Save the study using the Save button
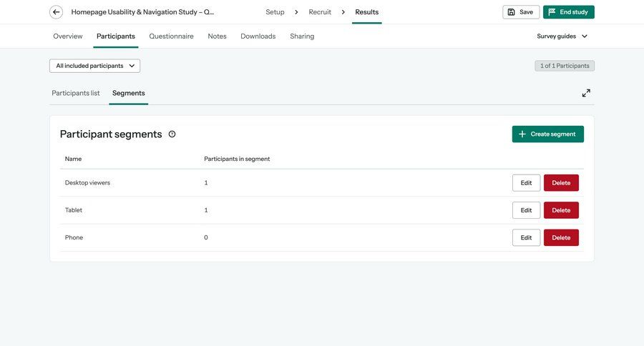Screen dimensions: 644x346 click(x=521, y=12)
